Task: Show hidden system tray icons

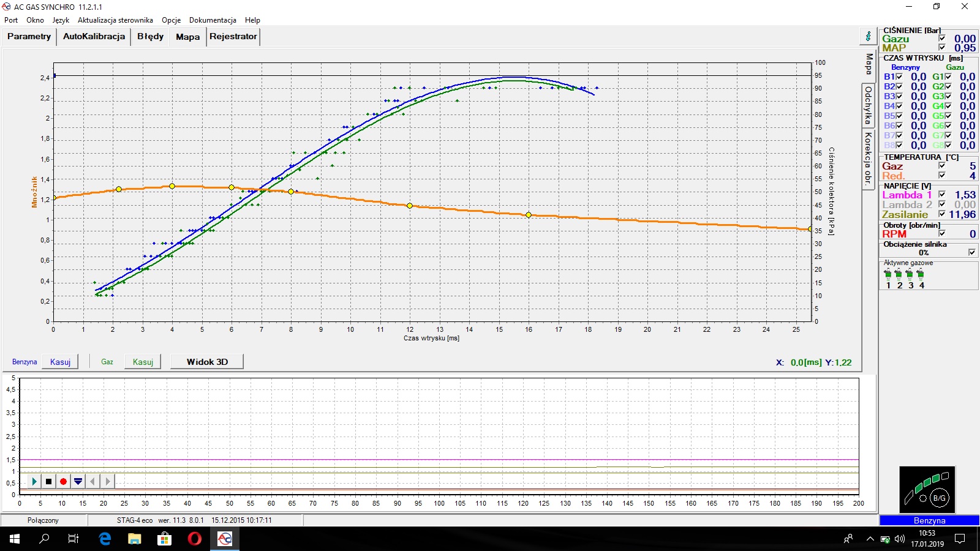Action: point(870,539)
